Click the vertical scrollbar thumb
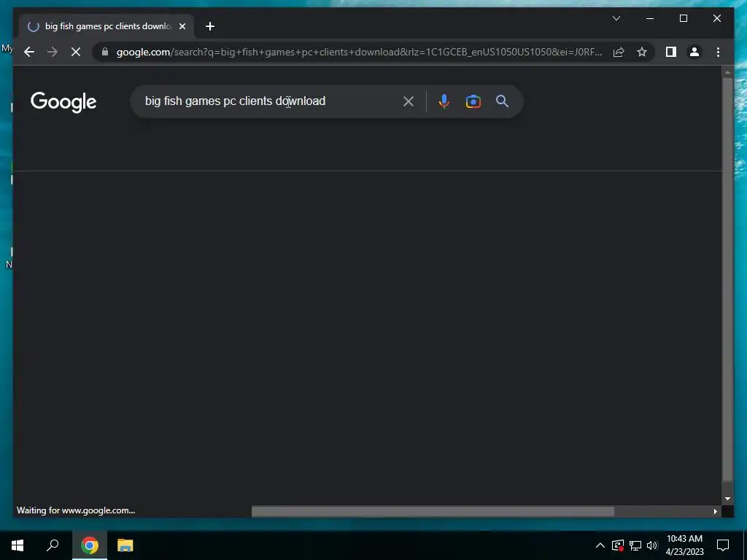The width and height of the screenshot is (747, 560). point(727,279)
